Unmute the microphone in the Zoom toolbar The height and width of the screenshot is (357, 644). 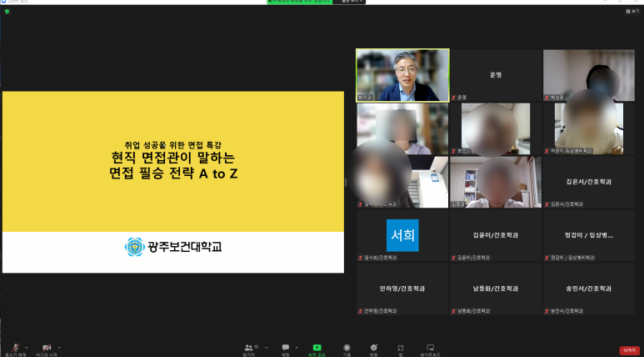[14, 347]
